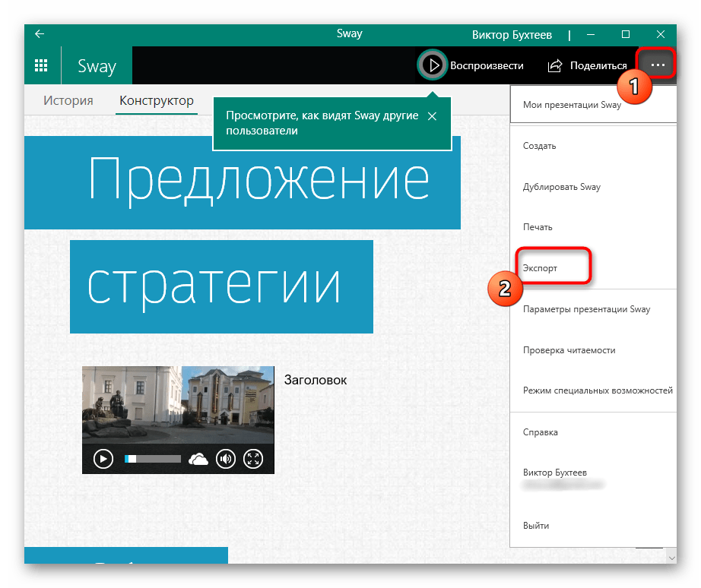Open Параметры презентации Sway

[586, 309]
